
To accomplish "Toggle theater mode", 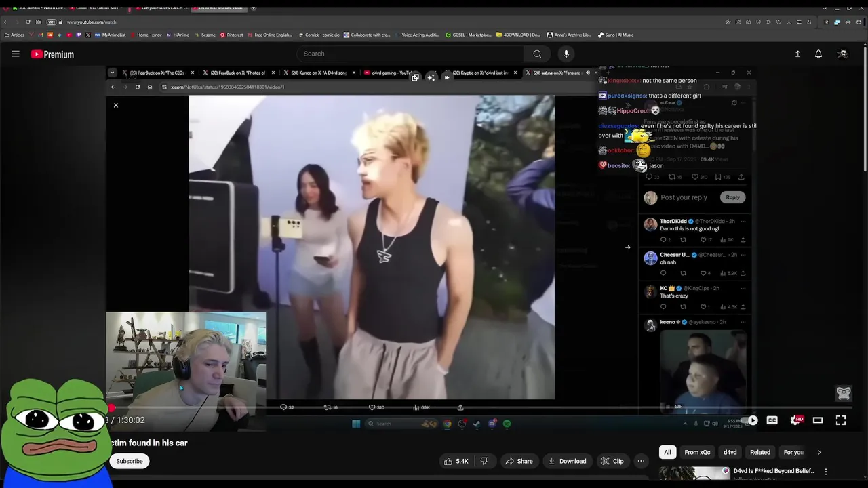I will pyautogui.click(x=818, y=420).
